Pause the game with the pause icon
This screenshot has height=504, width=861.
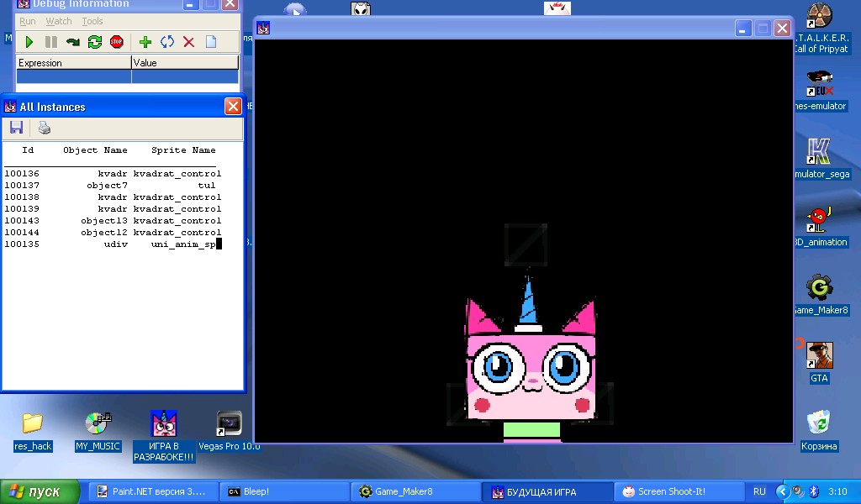tap(51, 42)
